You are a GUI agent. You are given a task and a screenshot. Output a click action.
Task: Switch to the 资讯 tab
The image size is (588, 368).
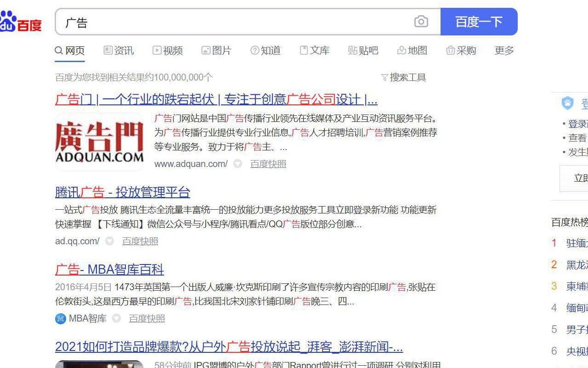tap(119, 51)
